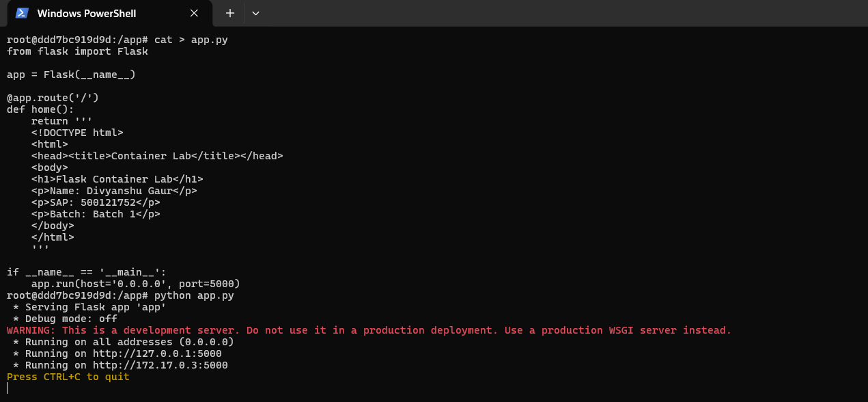Image resolution: width=868 pixels, height=402 pixels.
Task: Click the Press CTRL+C to quit message
Action: [67, 376]
